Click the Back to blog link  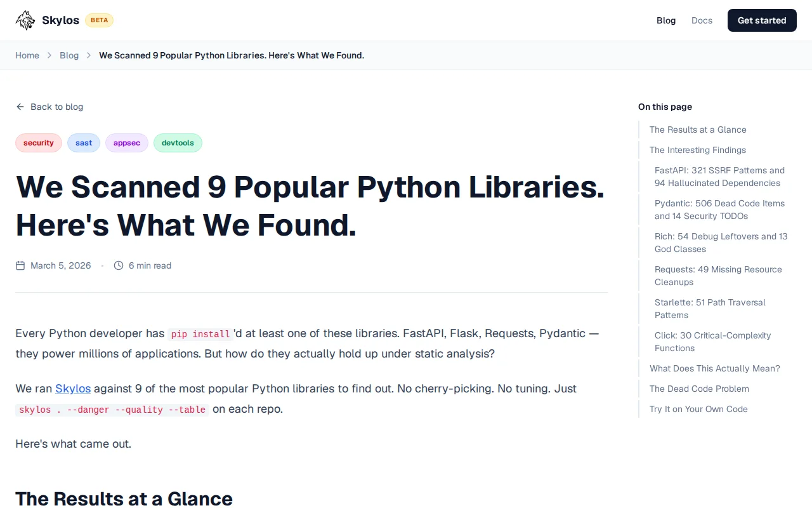(49, 107)
